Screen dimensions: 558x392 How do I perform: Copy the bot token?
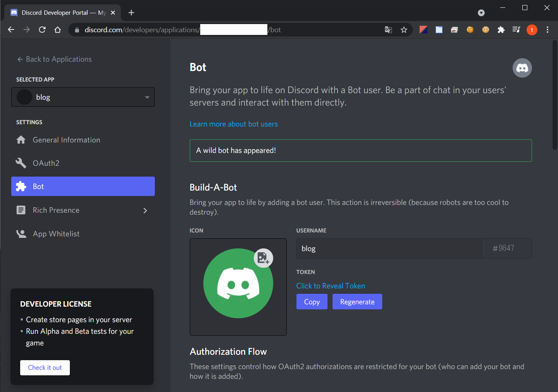(312, 302)
